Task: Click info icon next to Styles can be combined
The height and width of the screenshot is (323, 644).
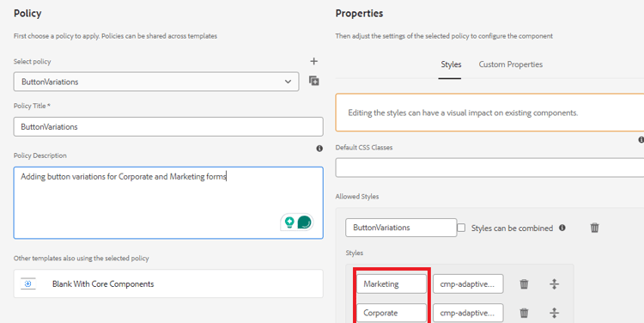Action: [x=562, y=228]
